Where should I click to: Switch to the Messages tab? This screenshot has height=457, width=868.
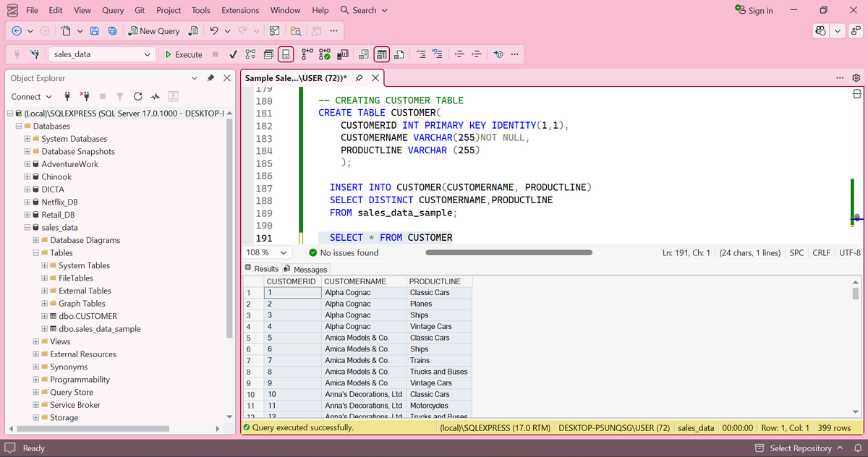(305, 269)
